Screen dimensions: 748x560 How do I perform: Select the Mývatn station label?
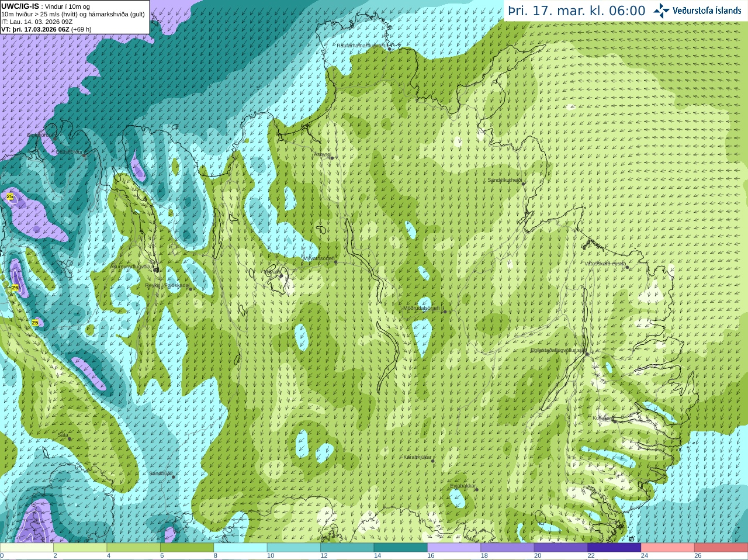(272, 272)
